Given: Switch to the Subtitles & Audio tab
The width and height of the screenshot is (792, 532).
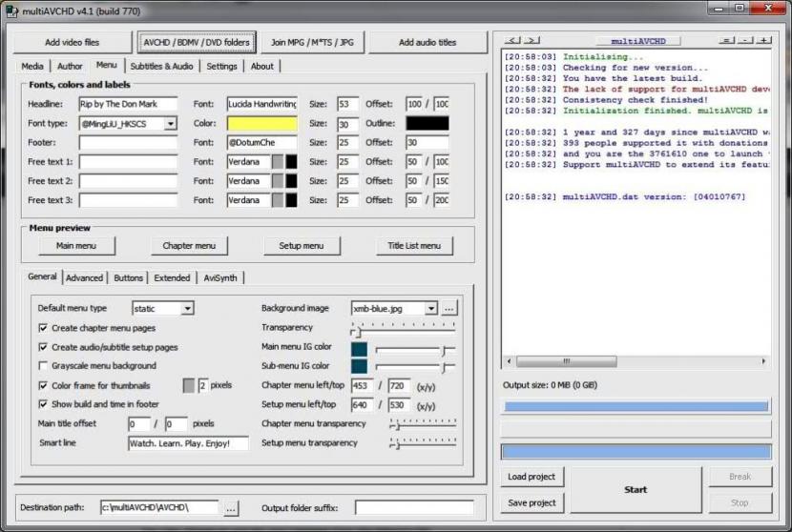Looking at the screenshot, I should pyautogui.click(x=161, y=67).
